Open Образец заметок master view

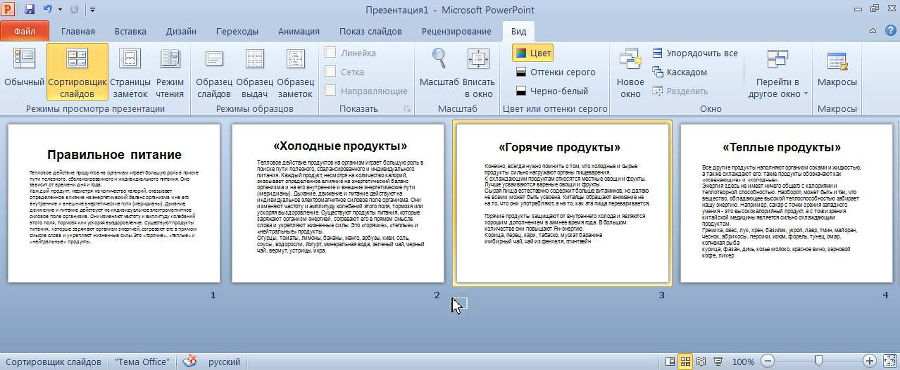point(295,72)
